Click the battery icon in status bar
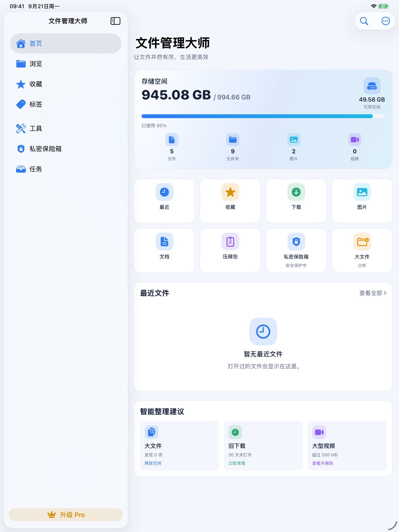 pyautogui.click(x=384, y=6)
